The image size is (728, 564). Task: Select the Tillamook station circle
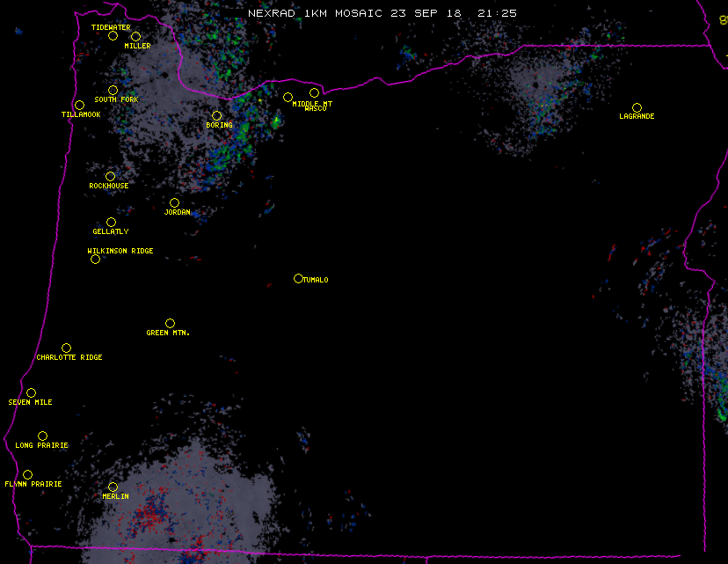pyautogui.click(x=79, y=106)
